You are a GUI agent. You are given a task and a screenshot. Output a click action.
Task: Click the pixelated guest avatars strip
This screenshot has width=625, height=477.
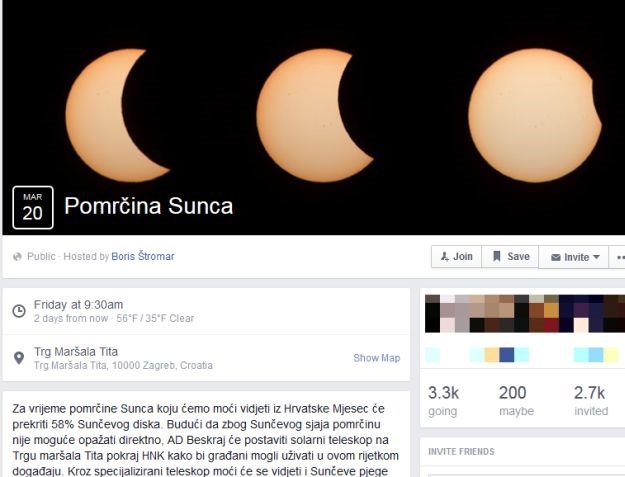point(525,314)
